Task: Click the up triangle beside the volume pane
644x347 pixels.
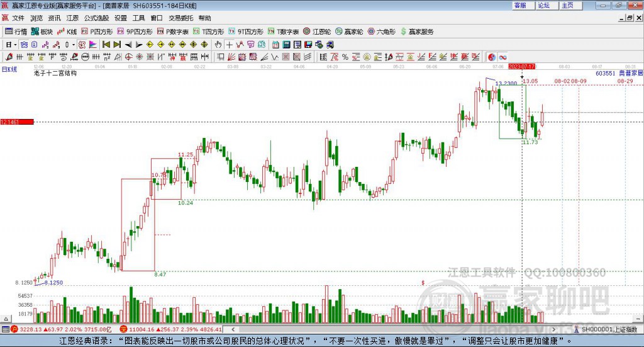Action: tap(6, 319)
